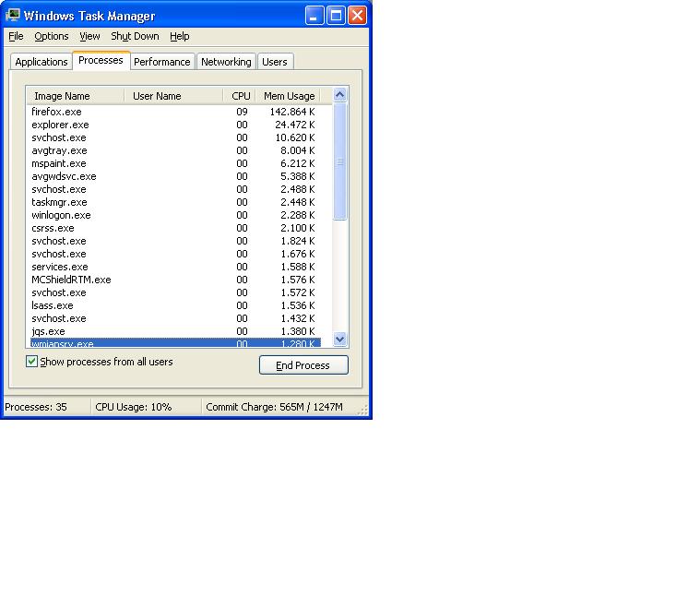Image resolution: width=700 pixels, height=608 pixels.
Task: Select the services.exe process
Action: pyautogui.click(x=175, y=268)
